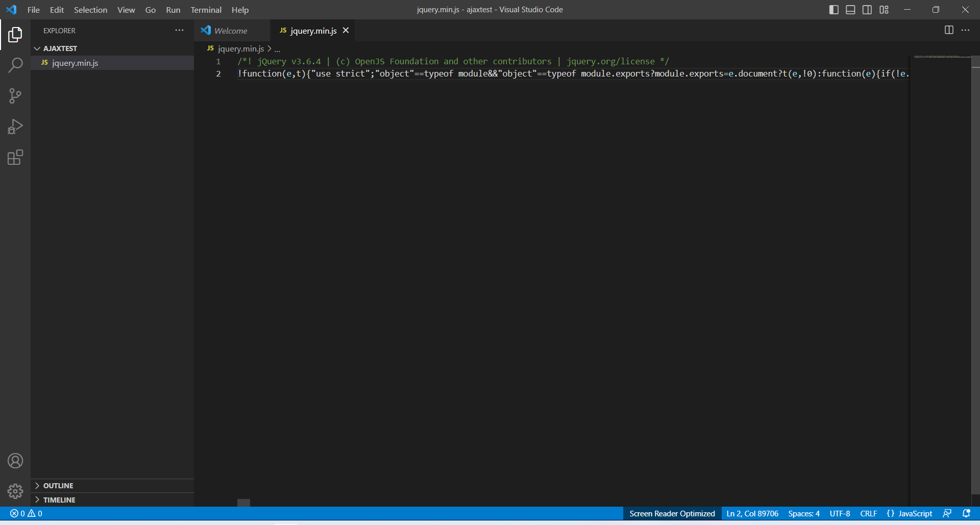
Task: Open the Go menu
Action: click(x=151, y=10)
